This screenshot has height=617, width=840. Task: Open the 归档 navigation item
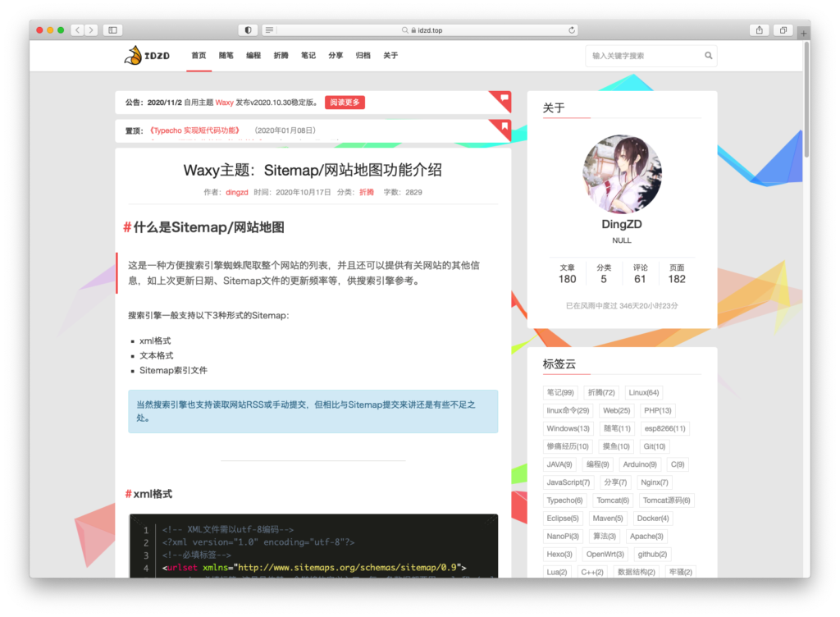pos(363,56)
